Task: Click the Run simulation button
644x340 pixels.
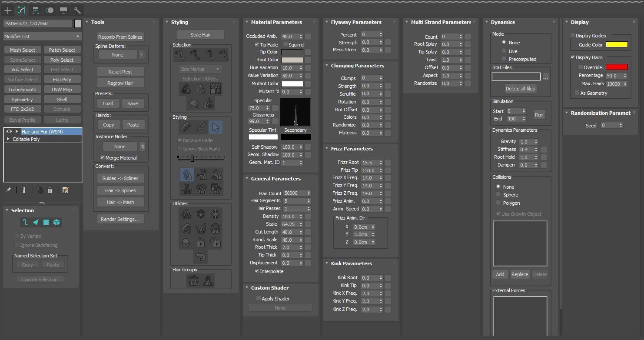Action: (539, 115)
